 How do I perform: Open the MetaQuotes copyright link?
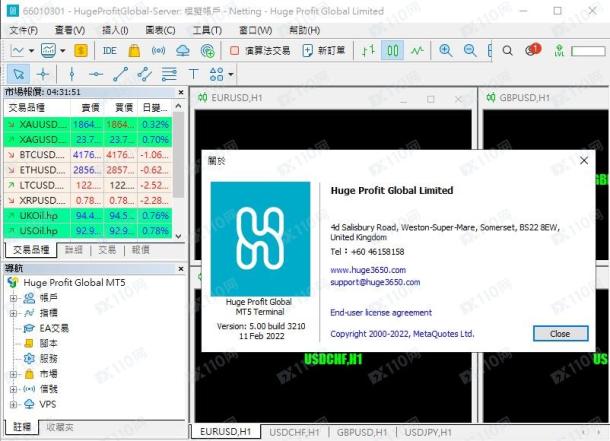tap(402, 334)
